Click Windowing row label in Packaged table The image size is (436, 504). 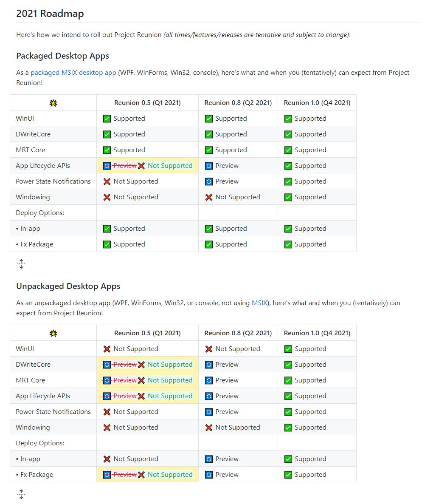coord(33,197)
